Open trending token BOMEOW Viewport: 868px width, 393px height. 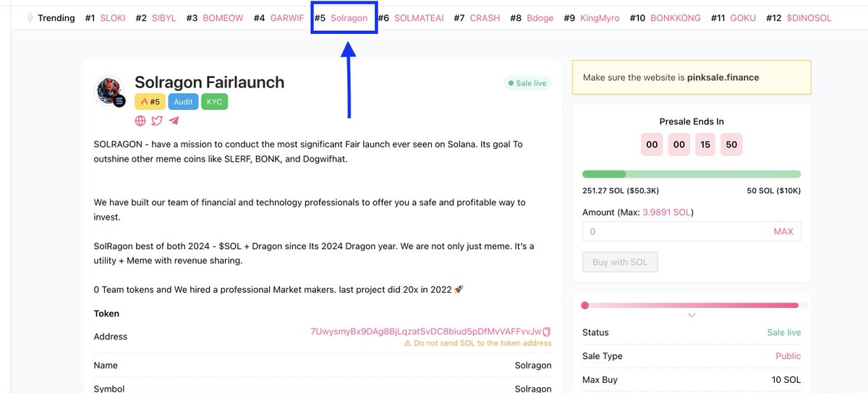(x=223, y=17)
